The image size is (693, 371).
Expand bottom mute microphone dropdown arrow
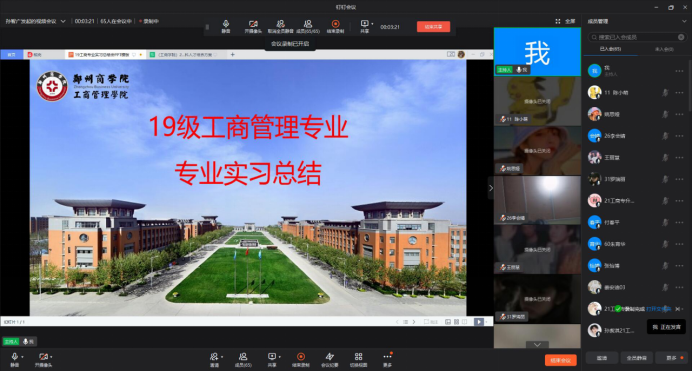point(22,356)
